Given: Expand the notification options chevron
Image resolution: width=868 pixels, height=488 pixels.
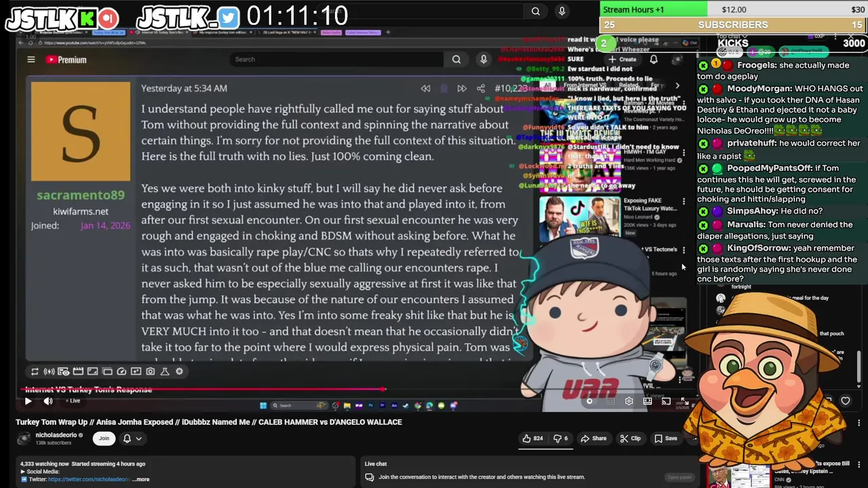Looking at the screenshot, I should (x=138, y=439).
